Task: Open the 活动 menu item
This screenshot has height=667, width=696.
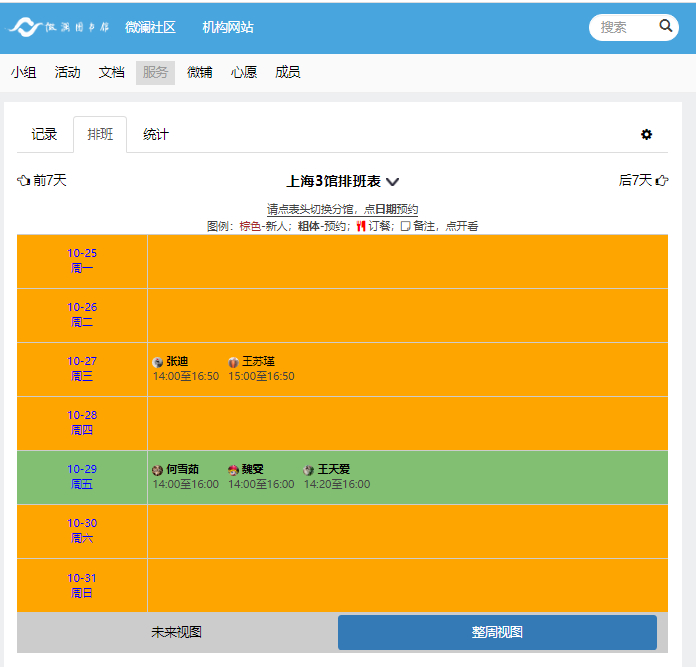Action: pyautogui.click(x=68, y=72)
